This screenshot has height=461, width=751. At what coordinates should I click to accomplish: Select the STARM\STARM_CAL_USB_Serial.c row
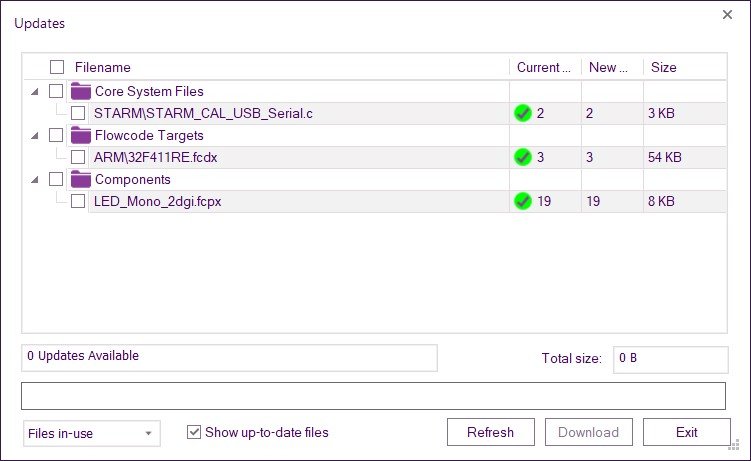(407, 113)
